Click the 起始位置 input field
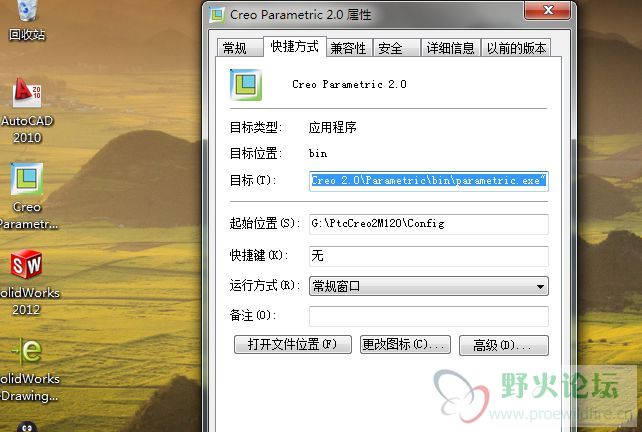642x432 pixels. tap(429, 224)
